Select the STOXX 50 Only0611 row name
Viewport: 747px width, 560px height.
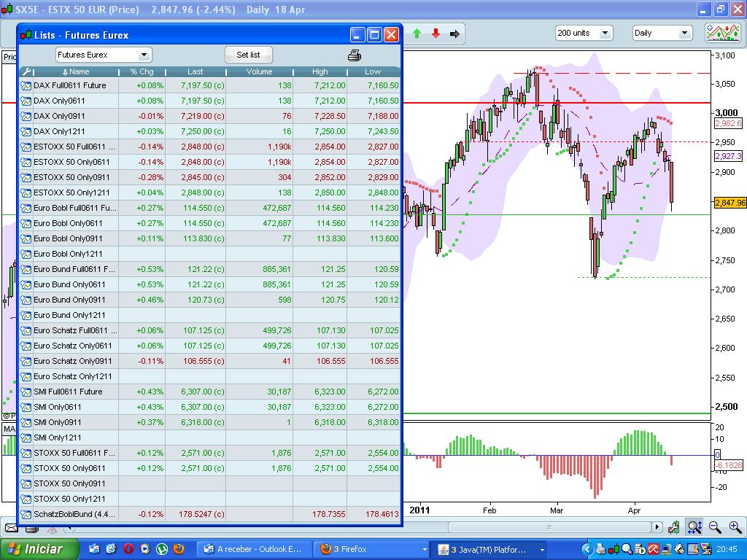coord(69,468)
